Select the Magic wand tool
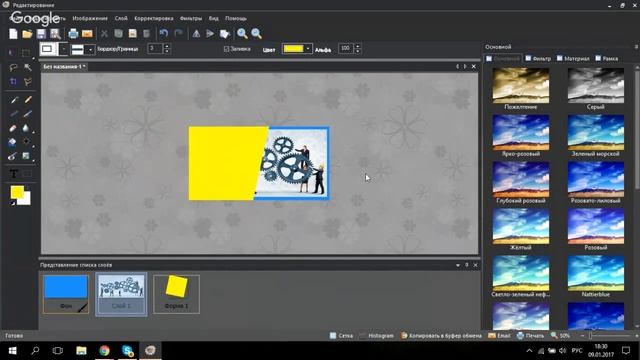This screenshot has width=640, height=360. 27,67
